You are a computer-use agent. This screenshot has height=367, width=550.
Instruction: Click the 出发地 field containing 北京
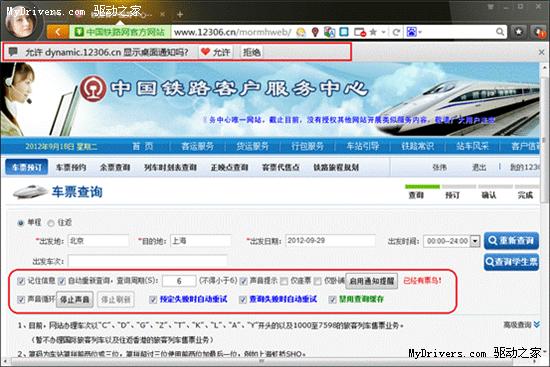coord(98,241)
